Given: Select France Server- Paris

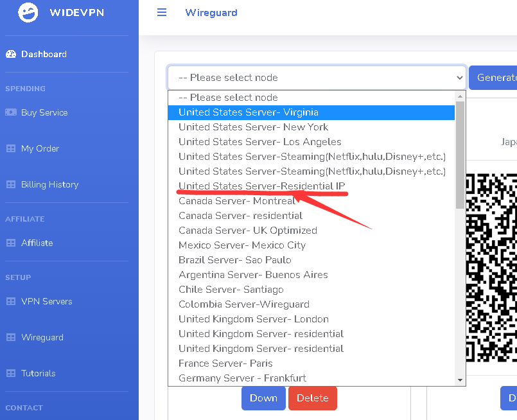Looking at the screenshot, I should pos(311,363).
